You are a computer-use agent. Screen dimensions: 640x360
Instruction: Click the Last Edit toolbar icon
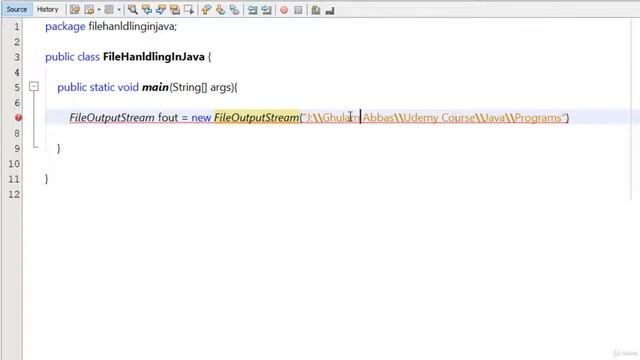(x=75, y=10)
